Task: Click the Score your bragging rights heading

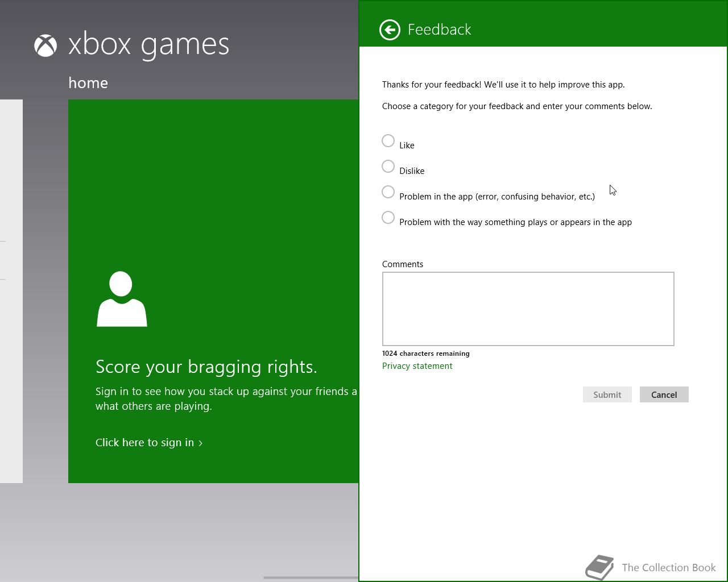Action: click(x=206, y=367)
